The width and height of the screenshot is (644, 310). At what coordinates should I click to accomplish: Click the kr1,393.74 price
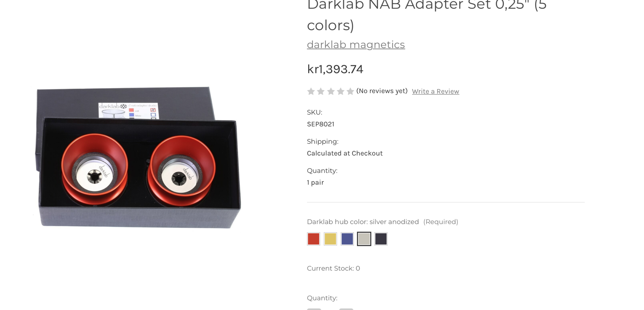tap(335, 69)
